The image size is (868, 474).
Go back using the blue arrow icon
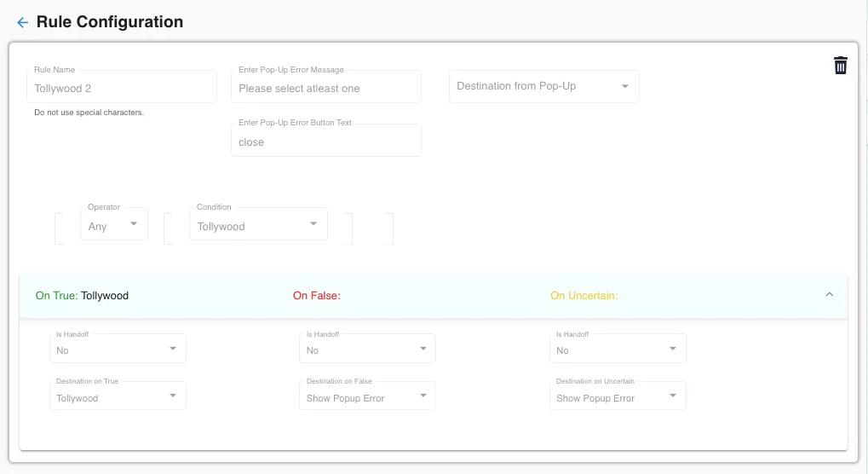coord(22,22)
